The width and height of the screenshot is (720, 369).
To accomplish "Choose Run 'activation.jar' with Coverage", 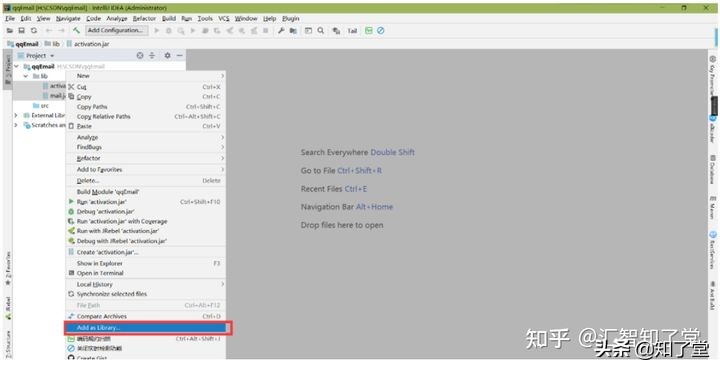I will pos(146,222).
